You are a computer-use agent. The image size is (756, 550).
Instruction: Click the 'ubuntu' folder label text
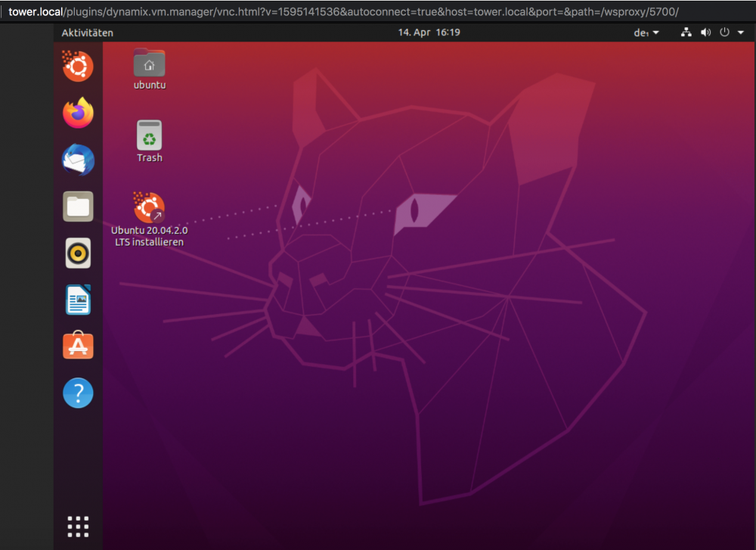[x=150, y=85]
